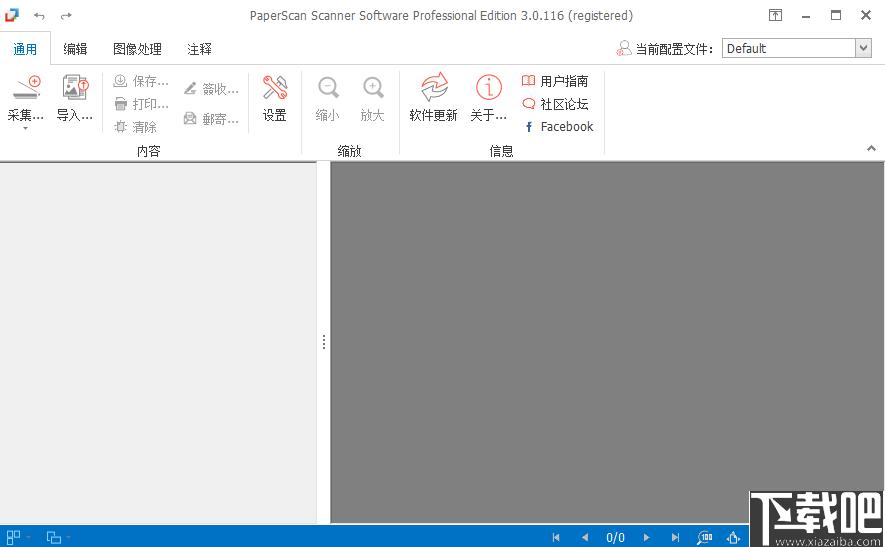This screenshot has width=885, height=547.
Task: Click the 100% zoom status bar icon
Action: click(x=704, y=537)
